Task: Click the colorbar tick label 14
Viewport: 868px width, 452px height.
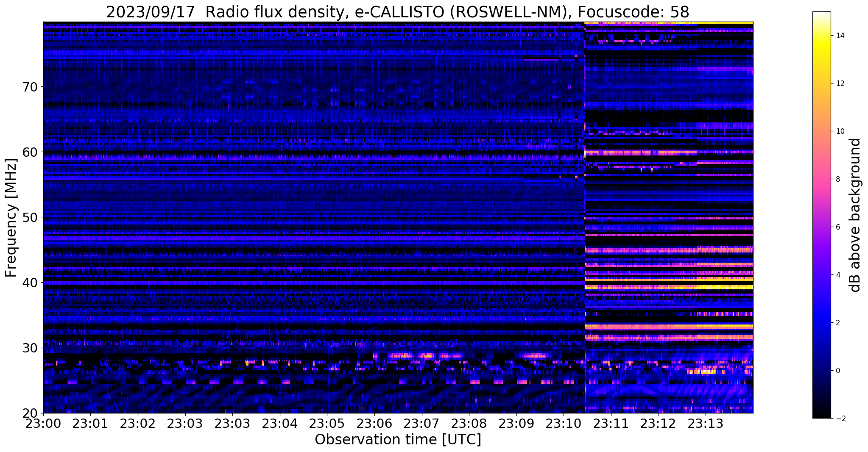Action: pyautogui.click(x=840, y=36)
